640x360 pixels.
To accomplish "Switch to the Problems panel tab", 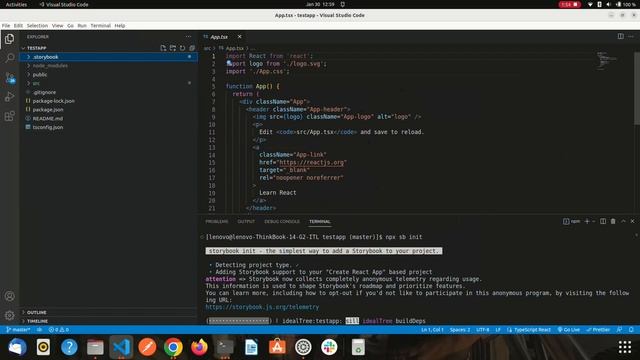I will (x=217, y=222).
